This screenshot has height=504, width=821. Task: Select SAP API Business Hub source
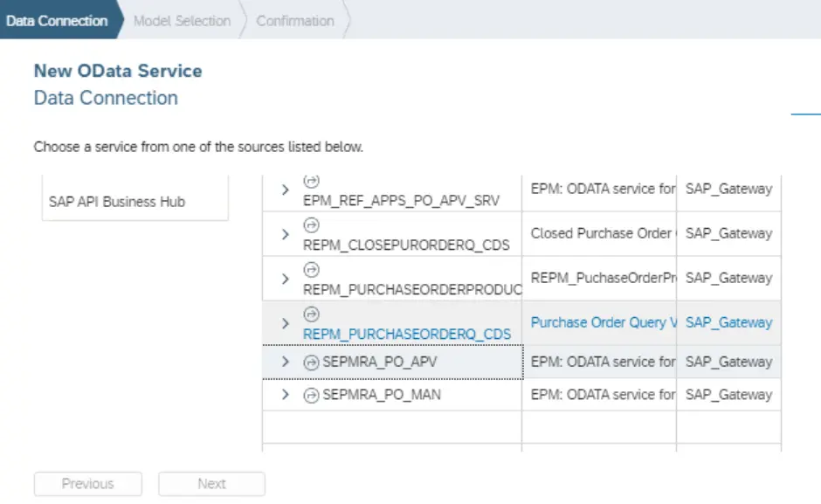pos(117,202)
